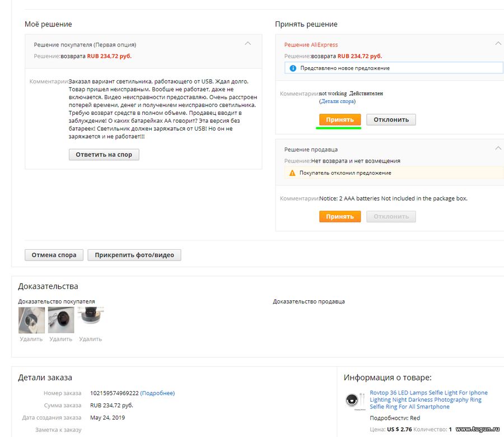This screenshot has width=504, height=437.
Task: Decline AliExpress solution with Отклонить button
Action: point(391,120)
